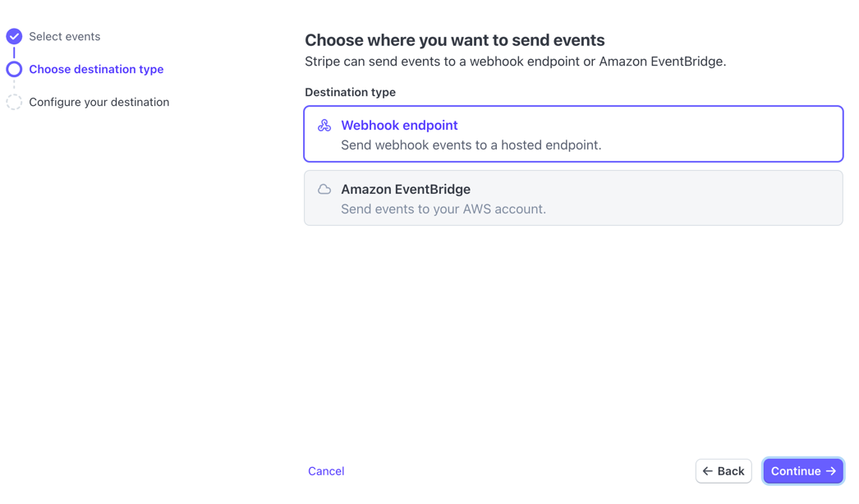The image size is (859, 504).
Task: Open the Choose destination type step
Action: coord(96,69)
